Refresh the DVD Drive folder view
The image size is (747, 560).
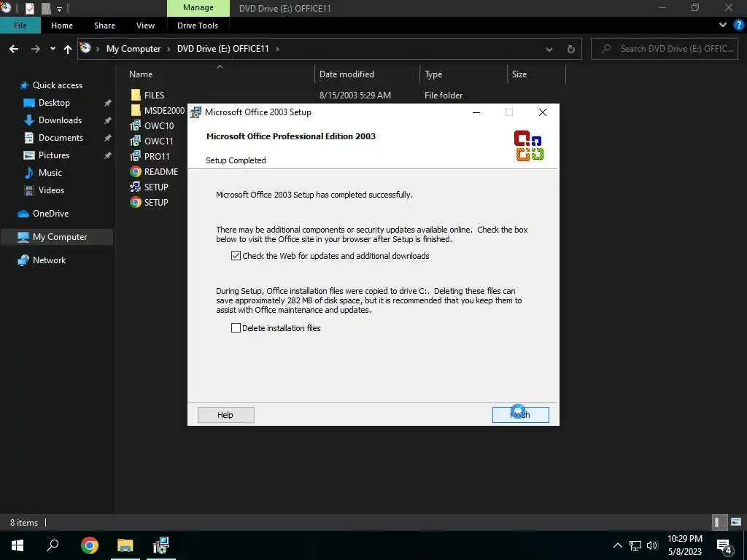570,49
